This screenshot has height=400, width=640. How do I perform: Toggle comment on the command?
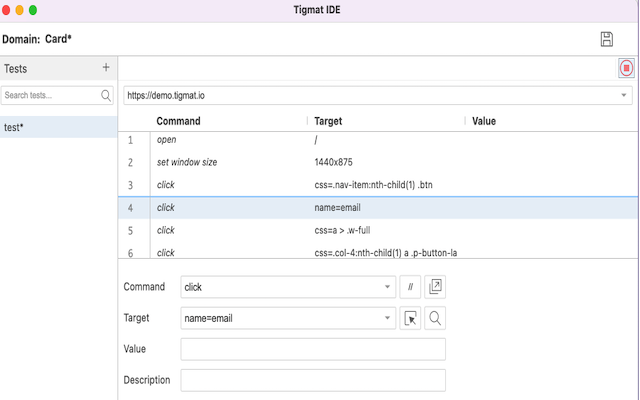pos(410,287)
